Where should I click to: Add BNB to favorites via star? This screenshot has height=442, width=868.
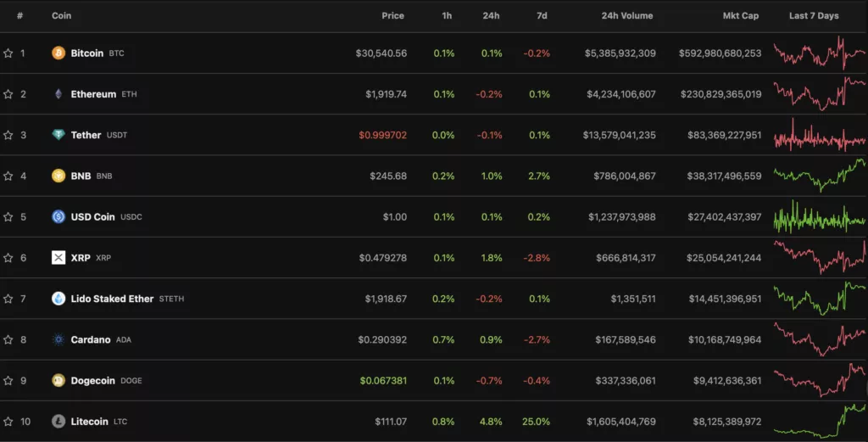(8, 176)
